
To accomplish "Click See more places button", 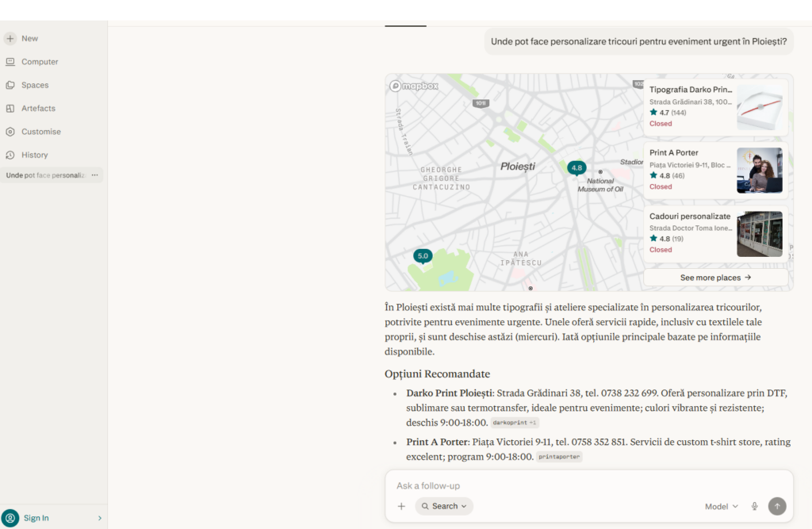I will (716, 278).
